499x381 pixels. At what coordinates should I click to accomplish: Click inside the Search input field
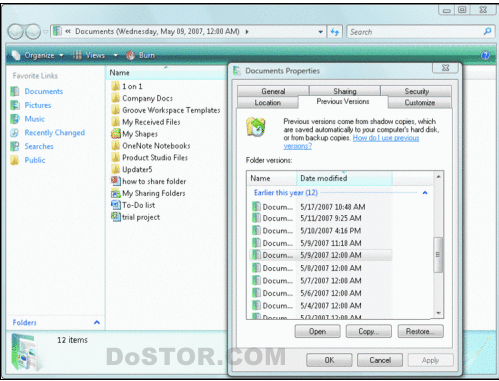[414, 32]
